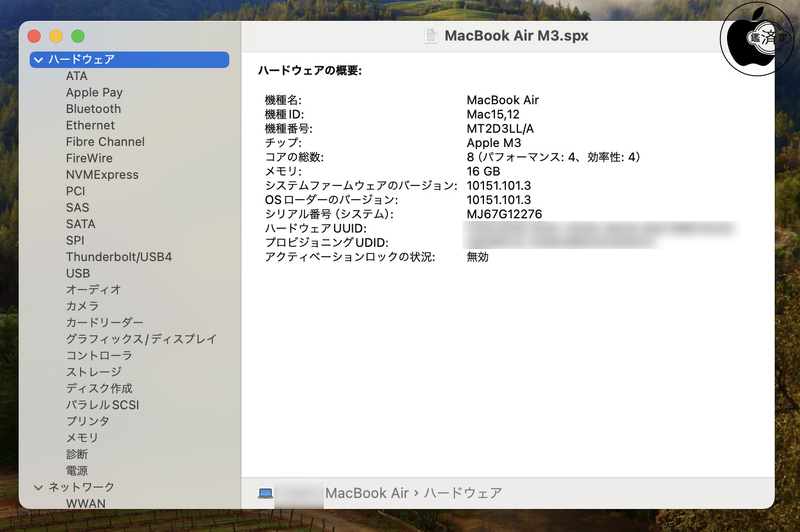Select パラレルSCSI in the sidebar
Screen dimensions: 800x532
(103, 405)
